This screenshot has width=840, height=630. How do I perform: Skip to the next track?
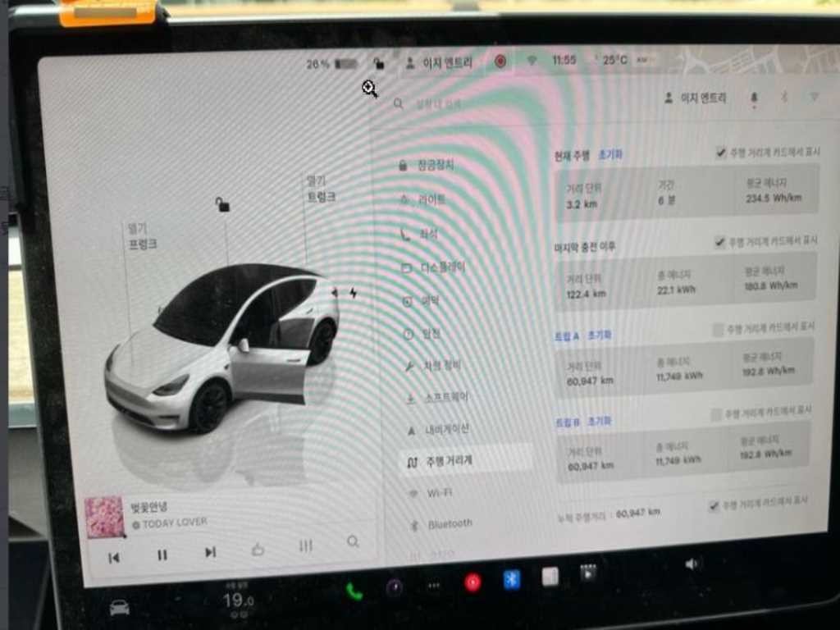[211, 552]
